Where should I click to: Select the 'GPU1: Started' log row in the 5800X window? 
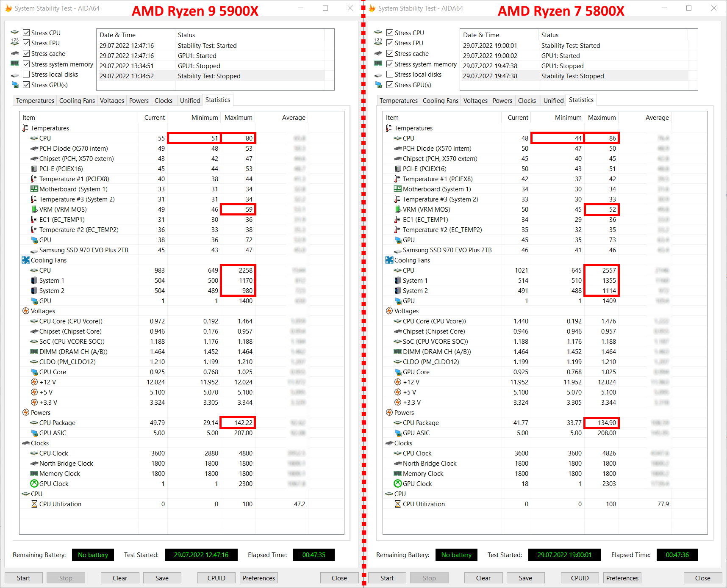coord(575,56)
